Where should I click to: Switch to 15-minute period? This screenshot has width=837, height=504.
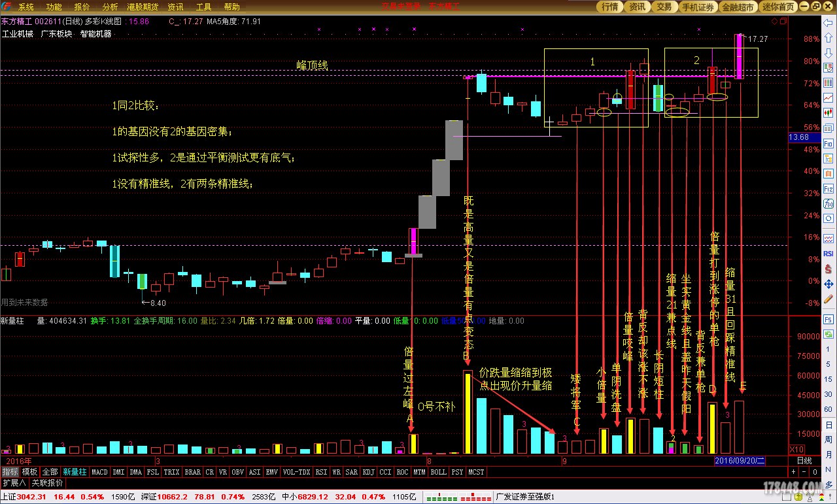click(x=828, y=379)
